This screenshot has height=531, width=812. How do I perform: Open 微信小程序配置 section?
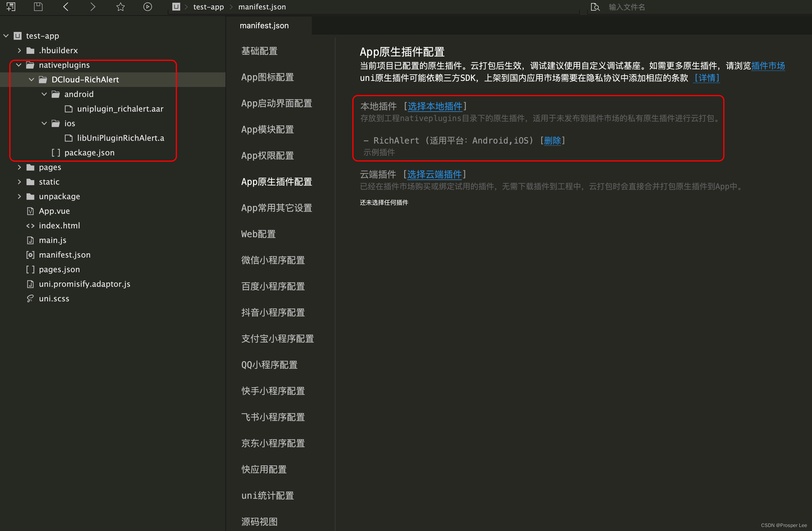tap(273, 260)
